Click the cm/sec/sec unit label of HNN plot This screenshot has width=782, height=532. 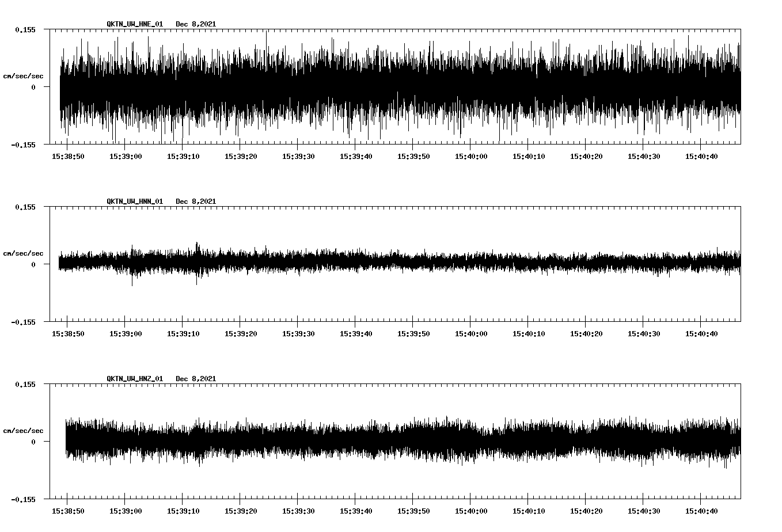23,253
